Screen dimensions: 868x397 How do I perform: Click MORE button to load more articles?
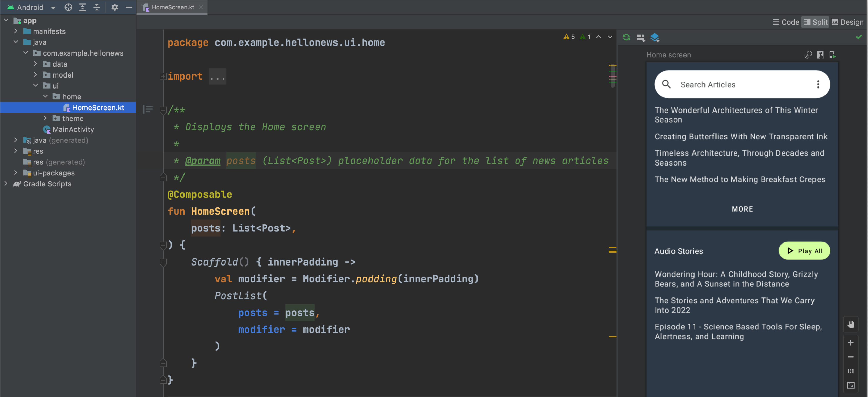[742, 209]
